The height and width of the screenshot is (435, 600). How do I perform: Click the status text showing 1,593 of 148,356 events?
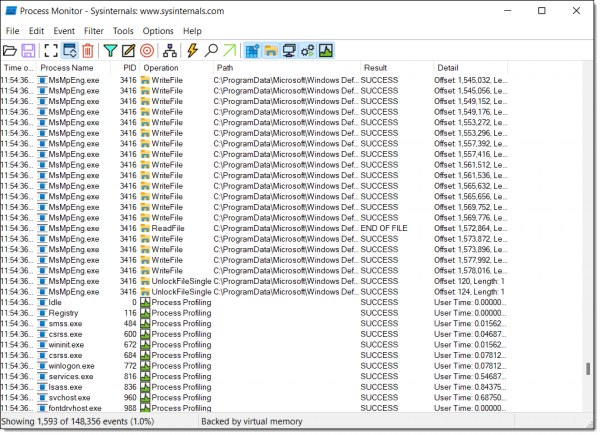pos(78,422)
